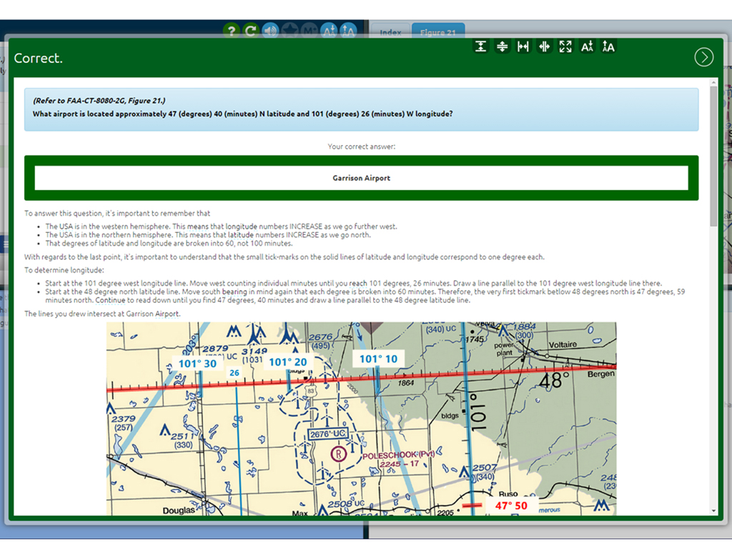The width and height of the screenshot is (732, 560).
Task: Maximize the explanation dialog to fullscreen
Action: pyautogui.click(x=565, y=46)
